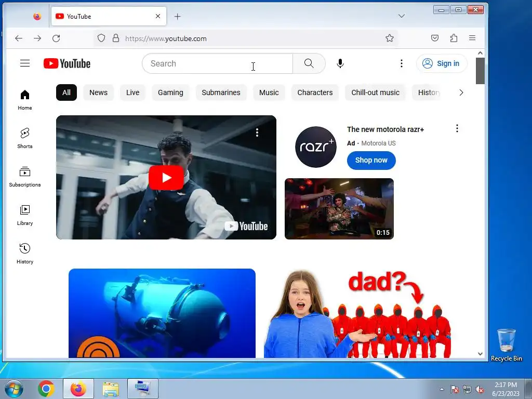
Task: Click scrollbar up arrow
Action: (x=480, y=53)
